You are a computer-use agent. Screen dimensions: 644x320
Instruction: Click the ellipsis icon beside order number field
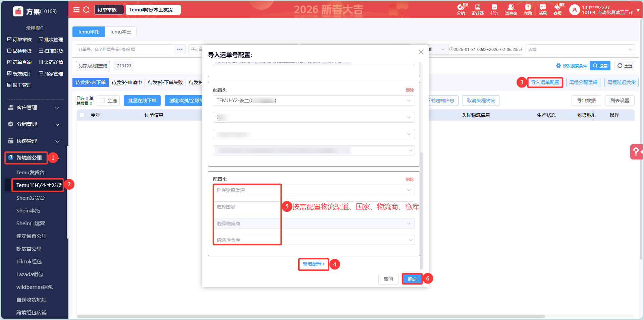pyautogui.click(x=180, y=49)
